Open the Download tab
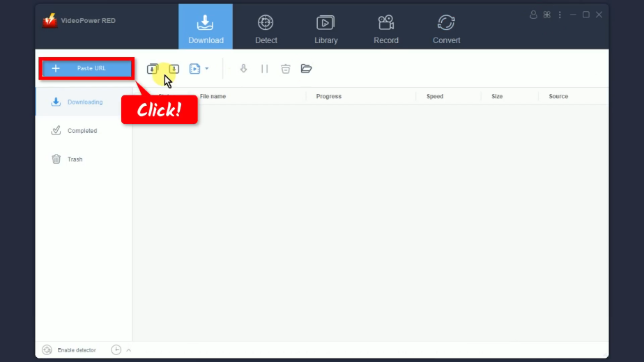The height and width of the screenshot is (362, 644). coord(206,27)
